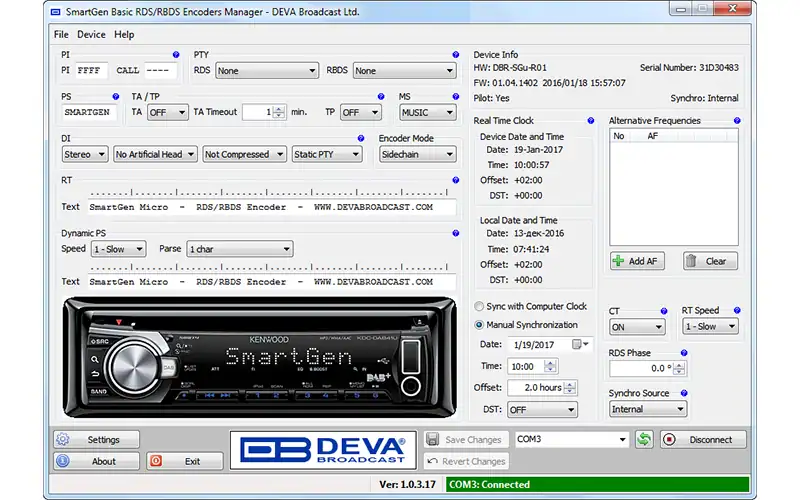Viewport: 800px width, 500px height.
Task: Click the help icon beside CT
Action: [x=664, y=311]
